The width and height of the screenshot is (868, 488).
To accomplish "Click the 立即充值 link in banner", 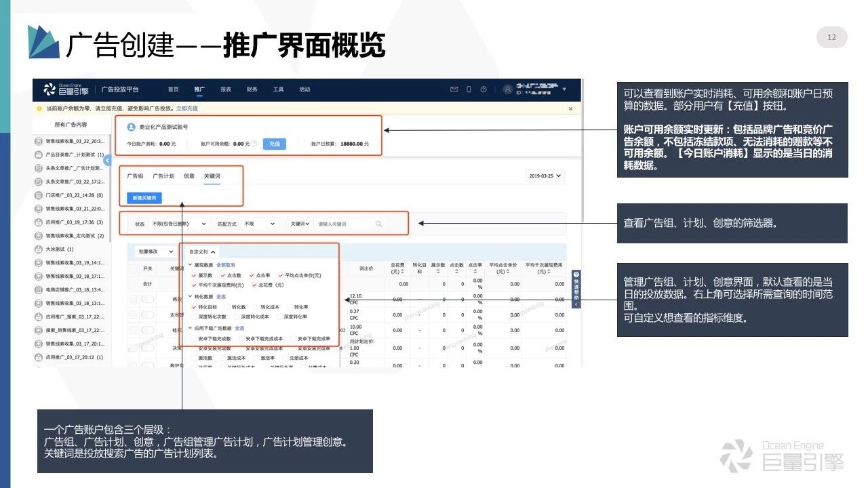I will (187, 108).
